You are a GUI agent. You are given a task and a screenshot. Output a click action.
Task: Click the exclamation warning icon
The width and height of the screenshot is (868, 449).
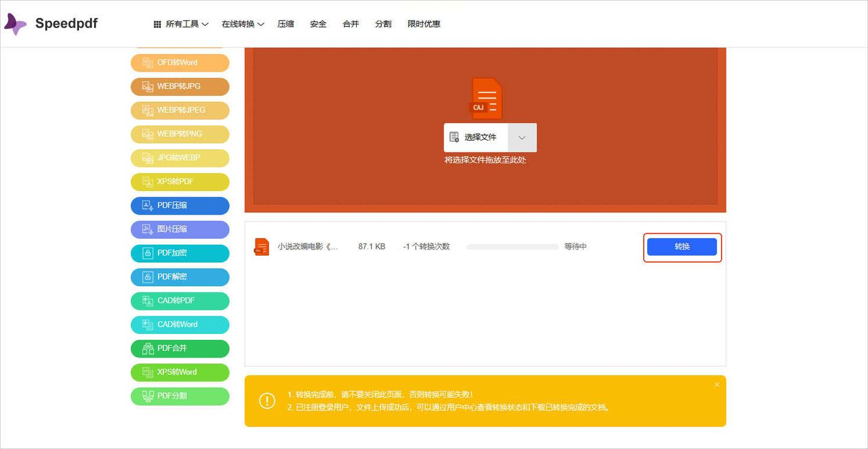pyautogui.click(x=267, y=400)
